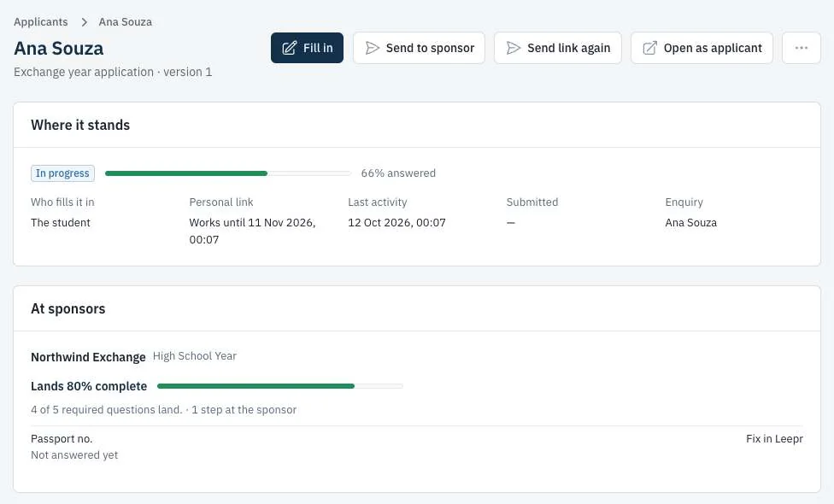Click '1 step at the sponsor' text
Viewport: 834px width, 504px height.
pyautogui.click(x=244, y=410)
